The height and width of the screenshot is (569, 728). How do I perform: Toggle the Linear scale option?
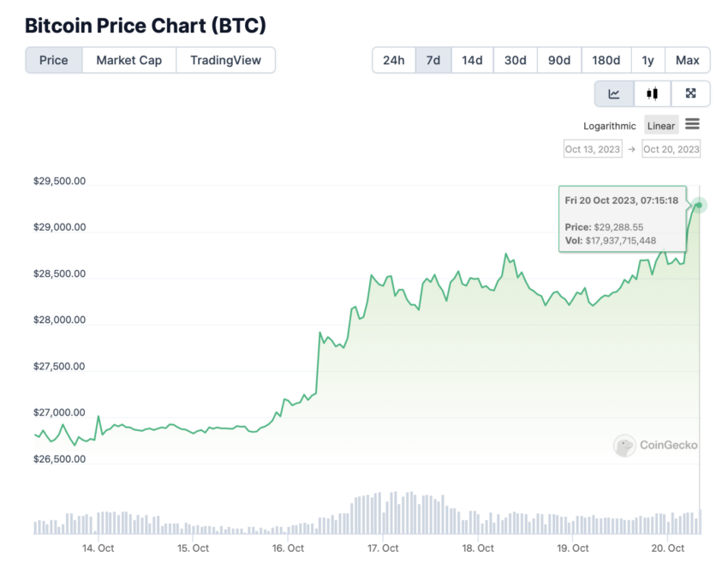click(661, 125)
